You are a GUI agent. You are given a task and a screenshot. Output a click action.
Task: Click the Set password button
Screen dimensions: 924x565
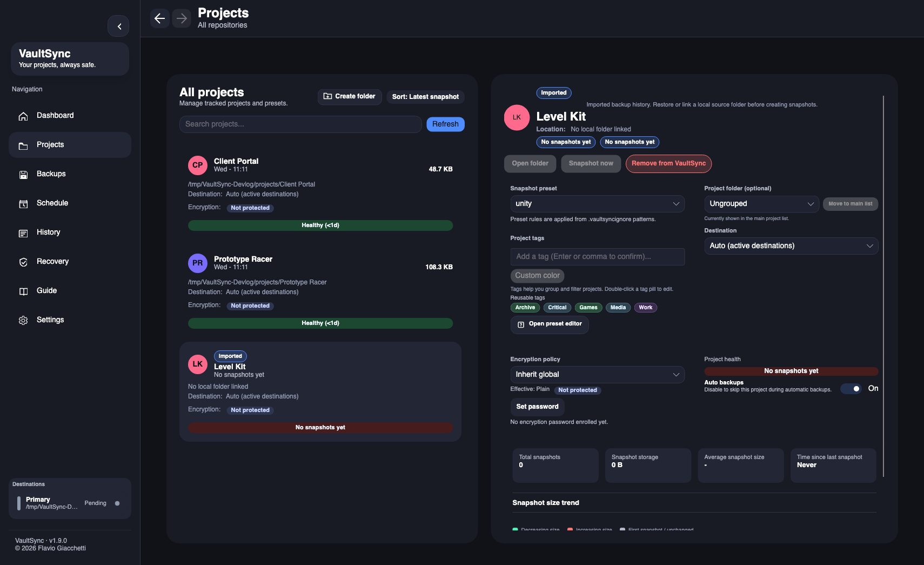pyautogui.click(x=537, y=407)
